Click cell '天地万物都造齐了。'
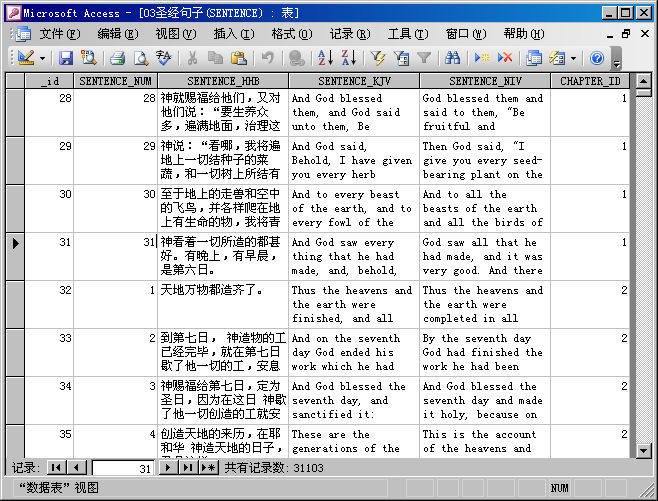Screen dimensions: 658x501 tap(223, 304)
